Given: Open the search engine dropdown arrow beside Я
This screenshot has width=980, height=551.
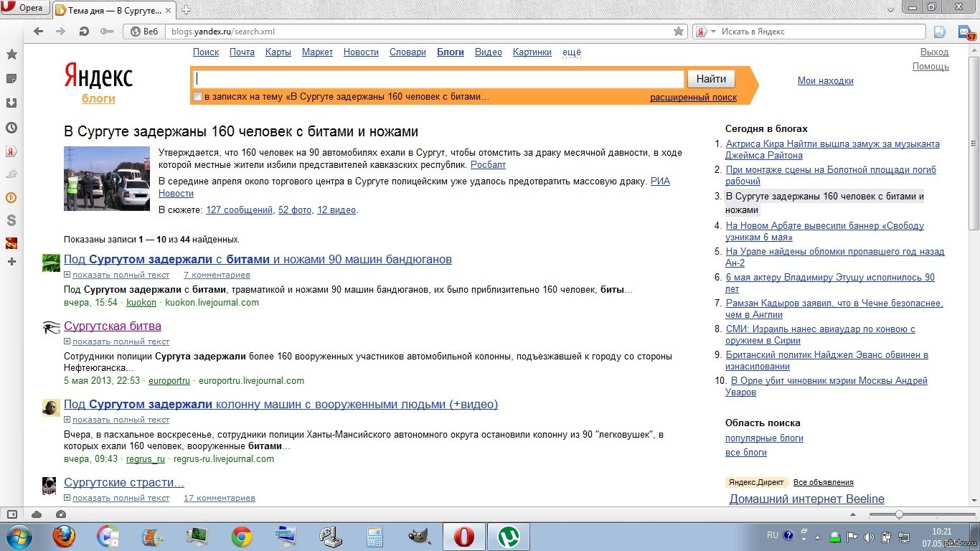Looking at the screenshot, I should [x=713, y=32].
